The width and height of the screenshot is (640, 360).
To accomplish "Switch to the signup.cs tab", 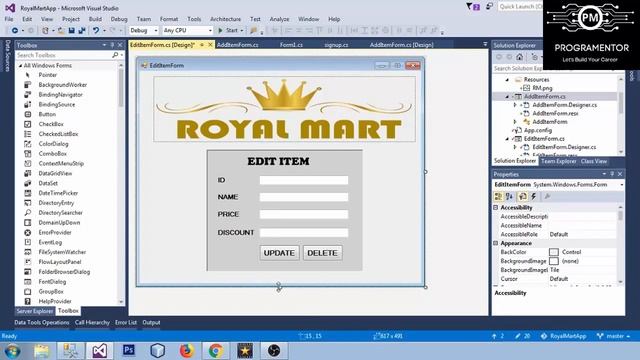I will click(x=336, y=45).
